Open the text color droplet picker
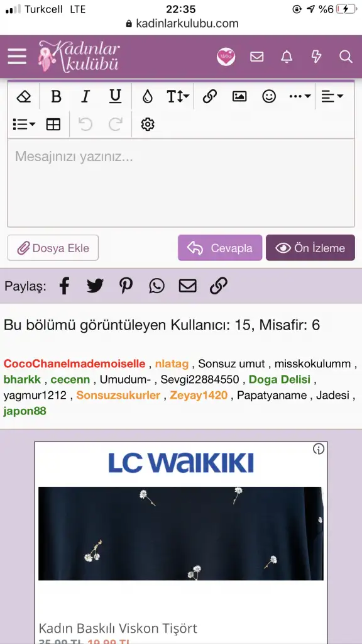362x644 pixels. (x=147, y=96)
